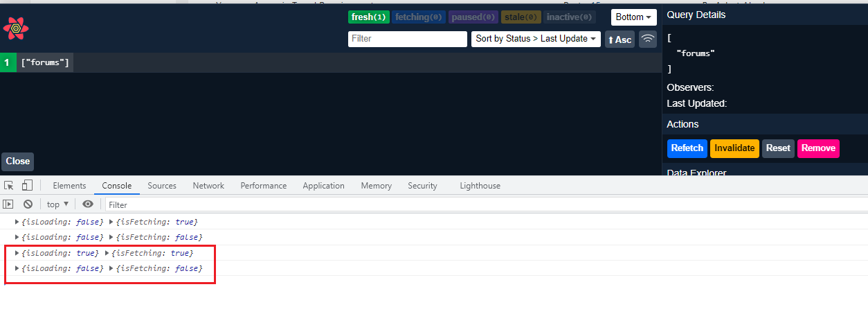Click the React Query logo icon
The width and height of the screenshot is (868, 332).
click(15, 28)
